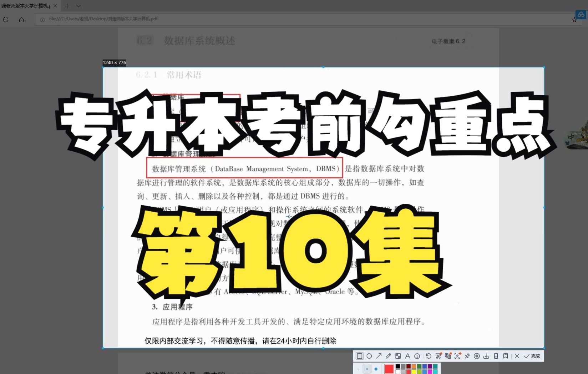This screenshot has width=588, height=374.
Task: Click the browser home icon
Action: [x=21, y=19]
